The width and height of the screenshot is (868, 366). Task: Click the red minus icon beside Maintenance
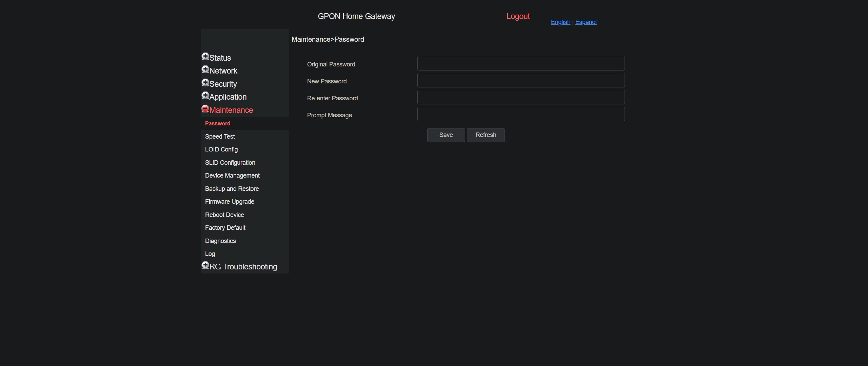[205, 108]
